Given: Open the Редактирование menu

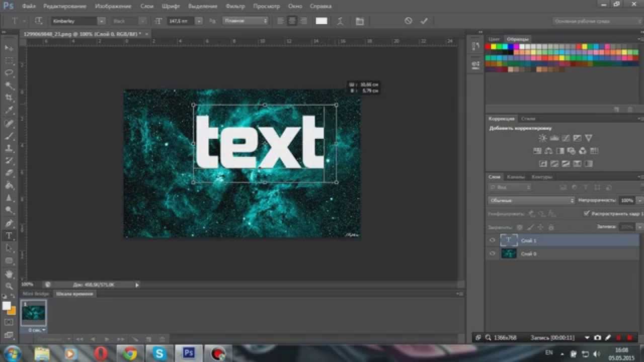Looking at the screenshot, I should pos(66,7).
